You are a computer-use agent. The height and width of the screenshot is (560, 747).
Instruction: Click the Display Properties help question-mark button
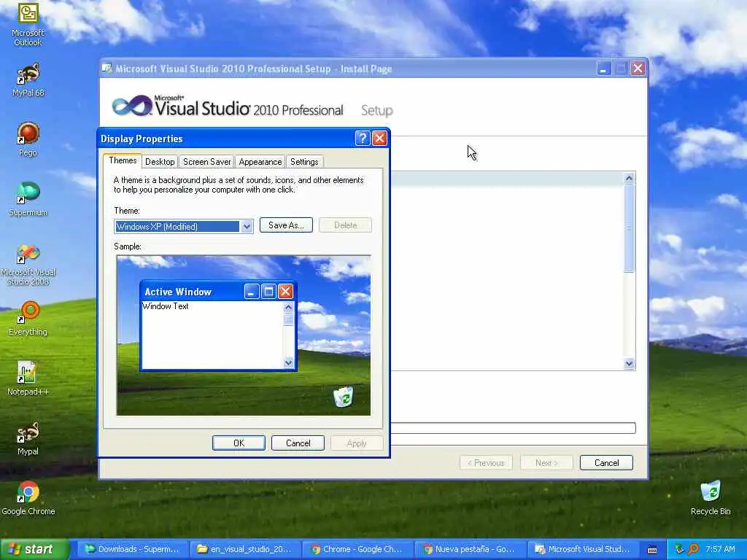363,138
